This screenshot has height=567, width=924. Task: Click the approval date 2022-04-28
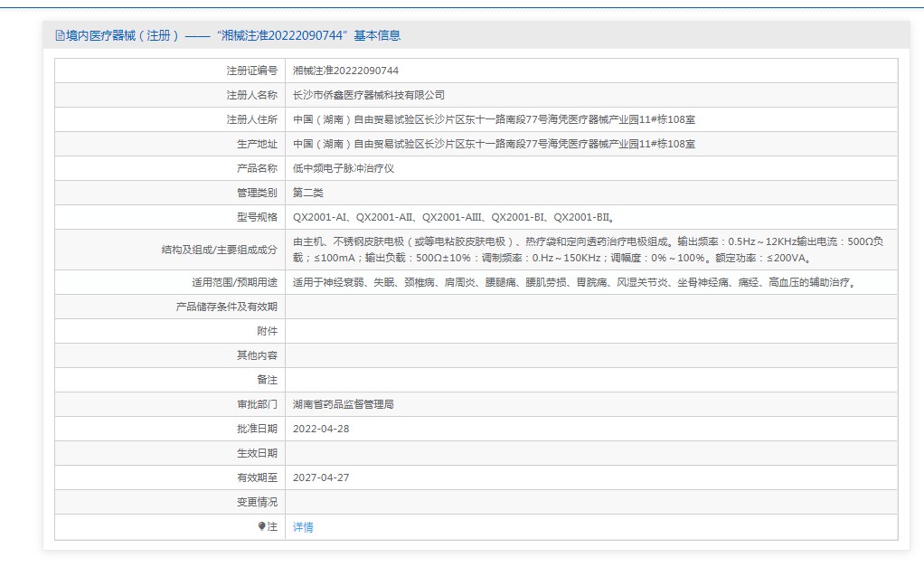(x=321, y=429)
